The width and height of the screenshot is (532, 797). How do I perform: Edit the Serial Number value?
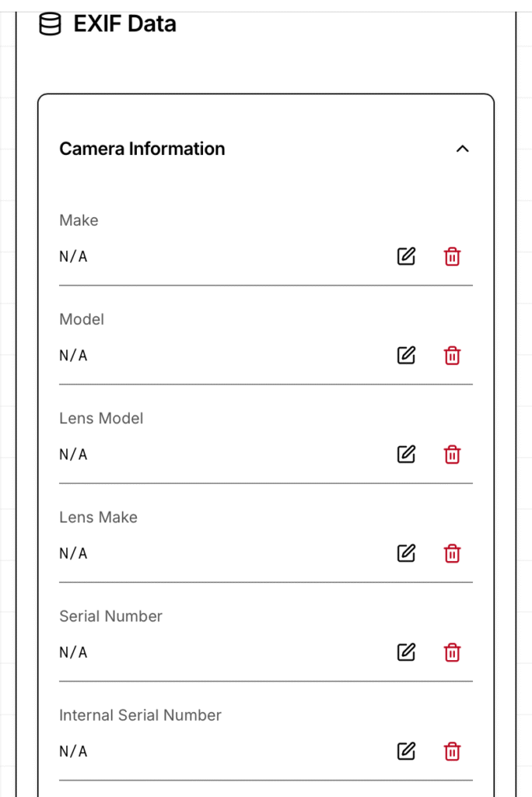406,651
